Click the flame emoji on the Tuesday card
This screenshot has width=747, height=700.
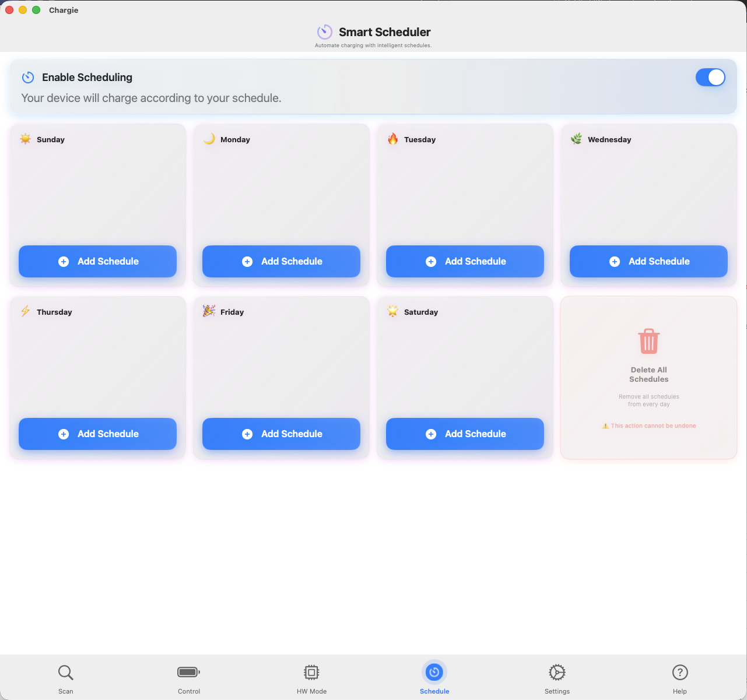(392, 139)
